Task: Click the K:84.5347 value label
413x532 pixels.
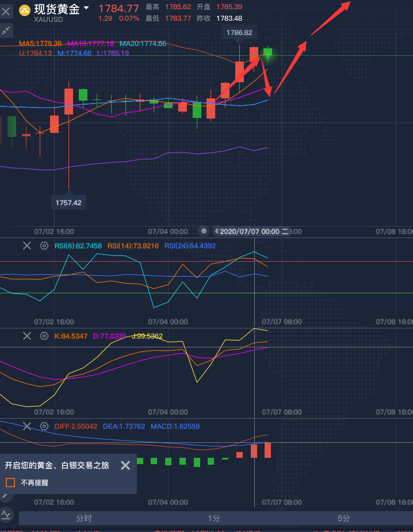Action: (x=71, y=336)
